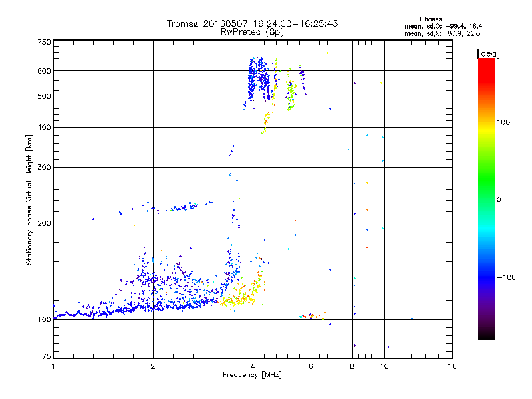This screenshot has width=532, height=399.
Task: Click the y-axis tick label '500'
Action: [44, 96]
